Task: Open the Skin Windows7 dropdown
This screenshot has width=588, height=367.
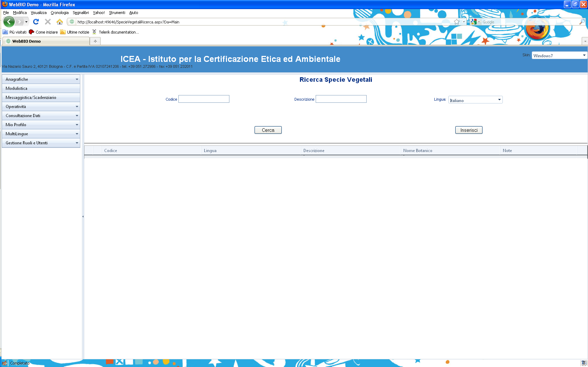Action: pyautogui.click(x=559, y=55)
